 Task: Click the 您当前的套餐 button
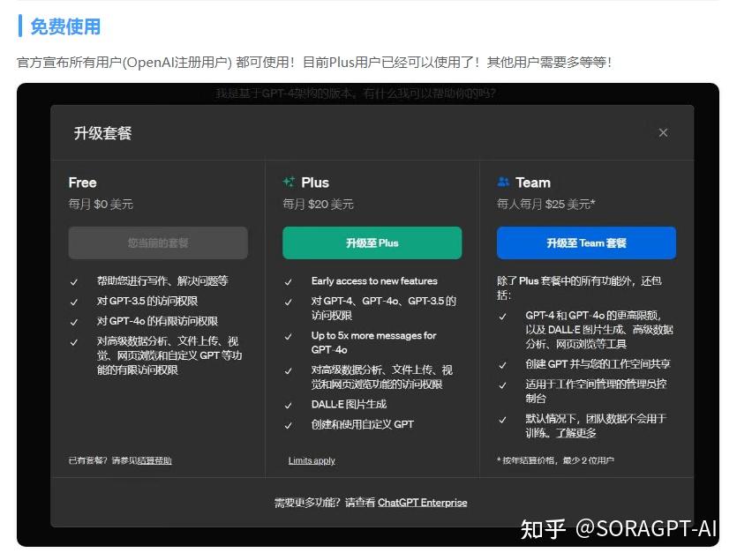tap(158, 243)
